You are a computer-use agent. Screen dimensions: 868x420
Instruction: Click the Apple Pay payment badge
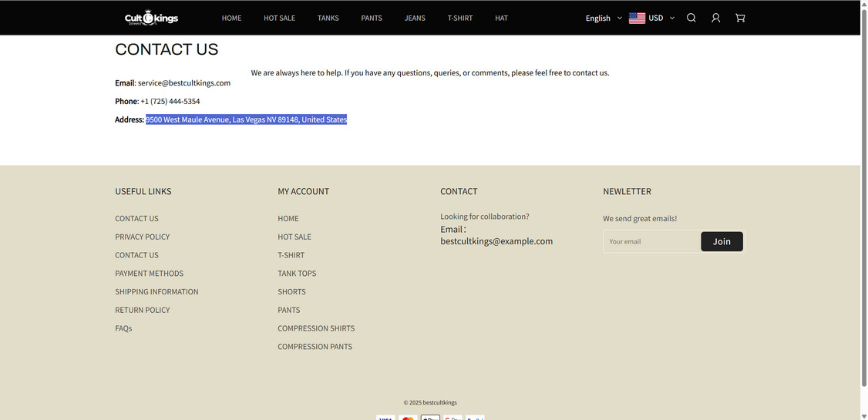pyautogui.click(x=430, y=418)
